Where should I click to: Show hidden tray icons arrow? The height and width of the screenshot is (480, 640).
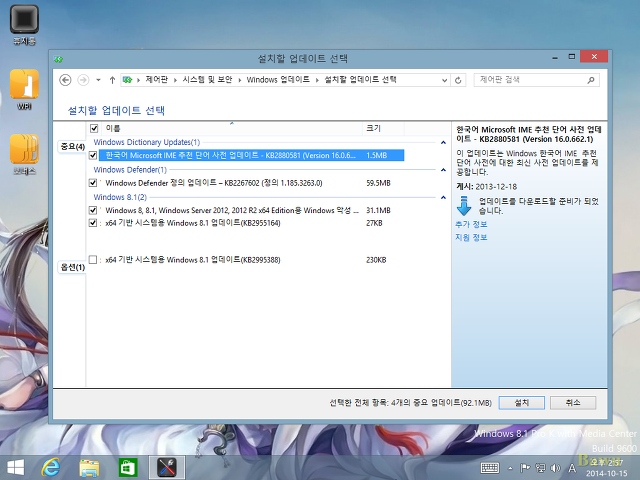pyautogui.click(x=510, y=468)
